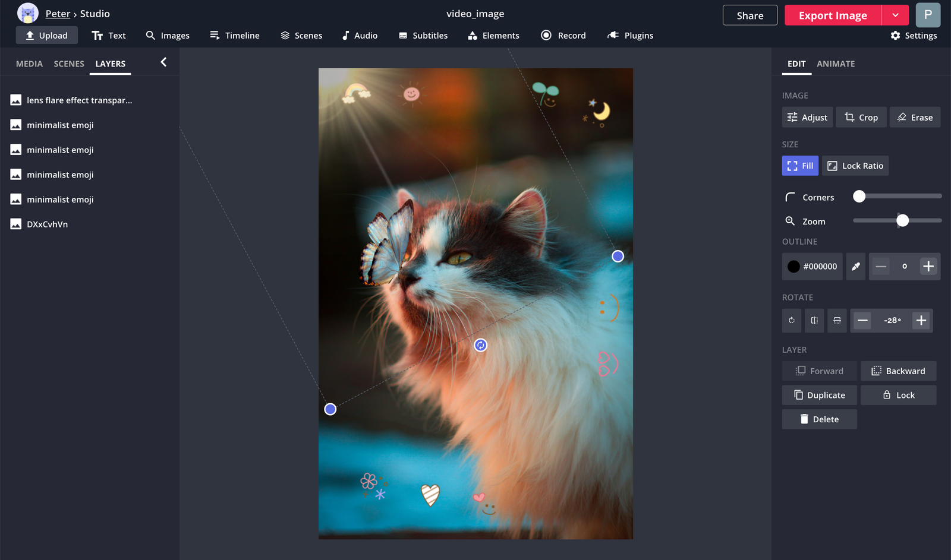Flip the image horizontally
Image resolution: width=951 pixels, height=560 pixels.
pos(814,321)
